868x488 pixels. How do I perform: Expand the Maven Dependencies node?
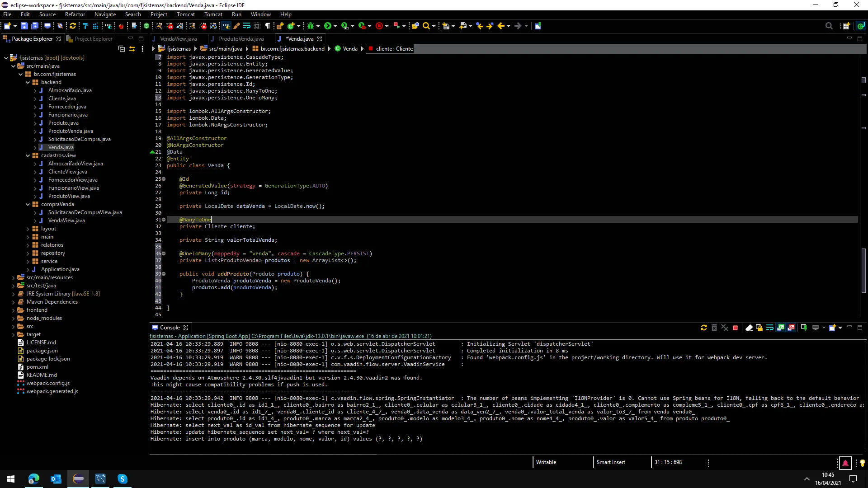pos(14,302)
